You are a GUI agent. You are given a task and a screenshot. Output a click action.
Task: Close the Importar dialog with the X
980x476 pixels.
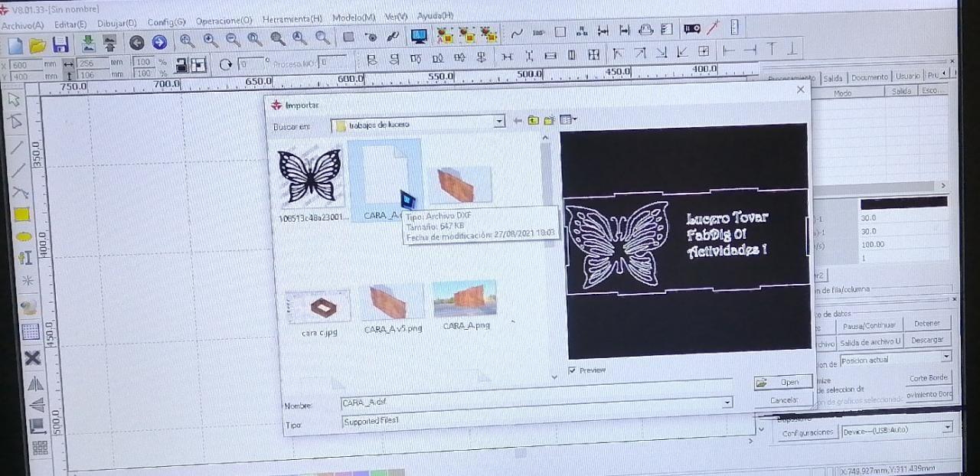pos(801,90)
